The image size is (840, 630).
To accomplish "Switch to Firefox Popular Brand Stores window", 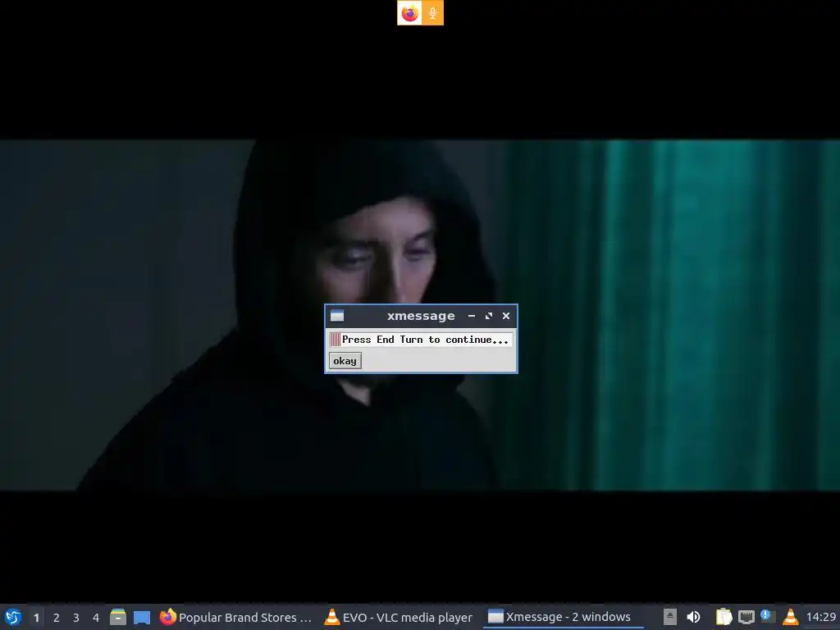I will [x=235, y=617].
